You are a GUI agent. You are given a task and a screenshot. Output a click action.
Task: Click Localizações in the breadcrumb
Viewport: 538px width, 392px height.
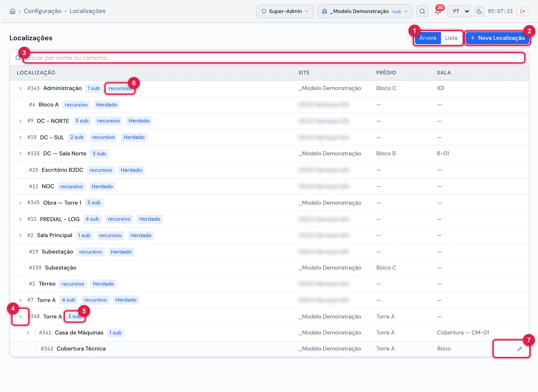[88, 11]
